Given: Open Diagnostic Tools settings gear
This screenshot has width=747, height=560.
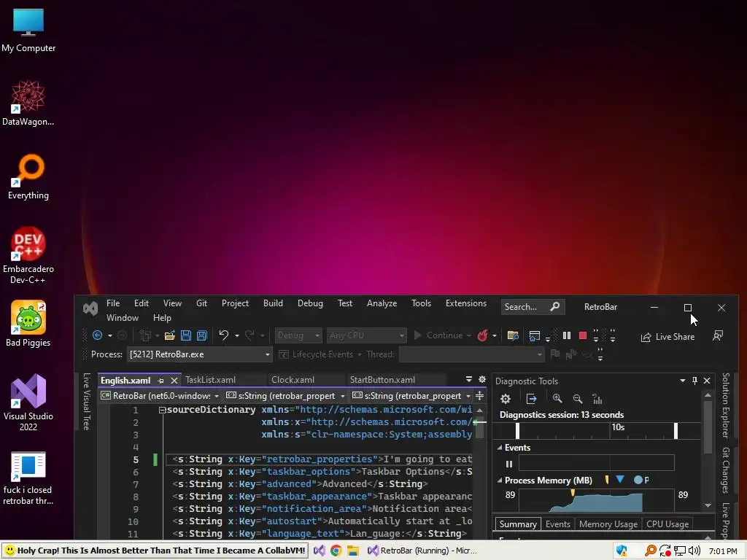Looking at the screenshot, I should click(x=506, y=399).
